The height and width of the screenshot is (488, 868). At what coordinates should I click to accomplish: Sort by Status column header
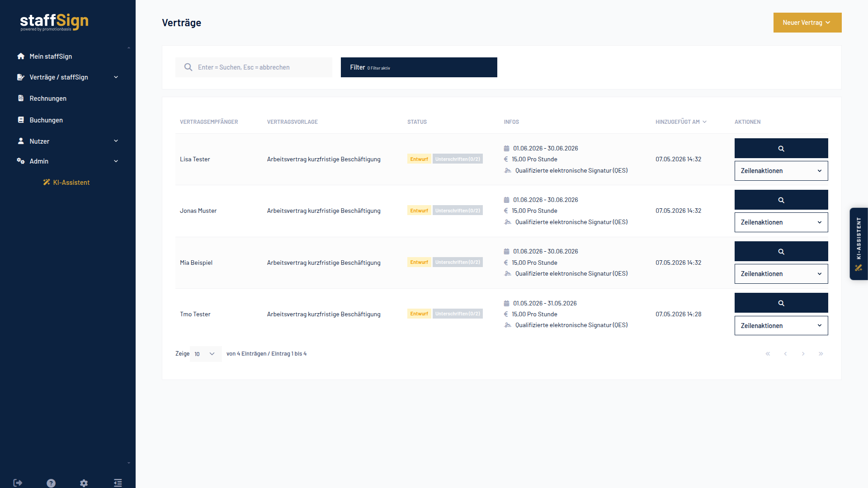(x=417, y=122)
